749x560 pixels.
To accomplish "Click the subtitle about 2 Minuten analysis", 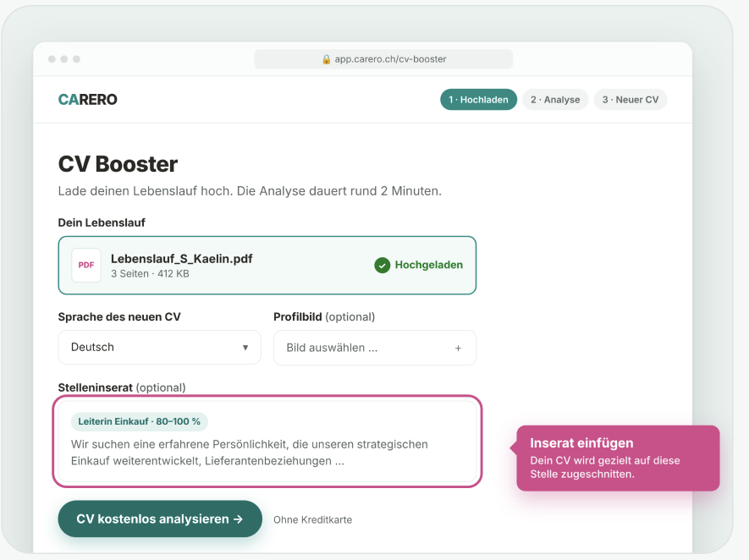I will point(250,191).
